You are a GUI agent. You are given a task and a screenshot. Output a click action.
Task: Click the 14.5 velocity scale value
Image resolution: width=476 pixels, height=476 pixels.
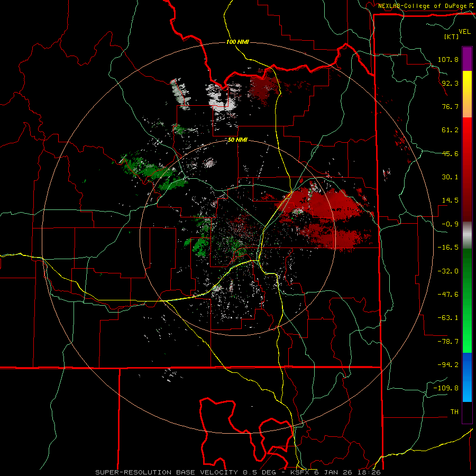tap(450, 200)
